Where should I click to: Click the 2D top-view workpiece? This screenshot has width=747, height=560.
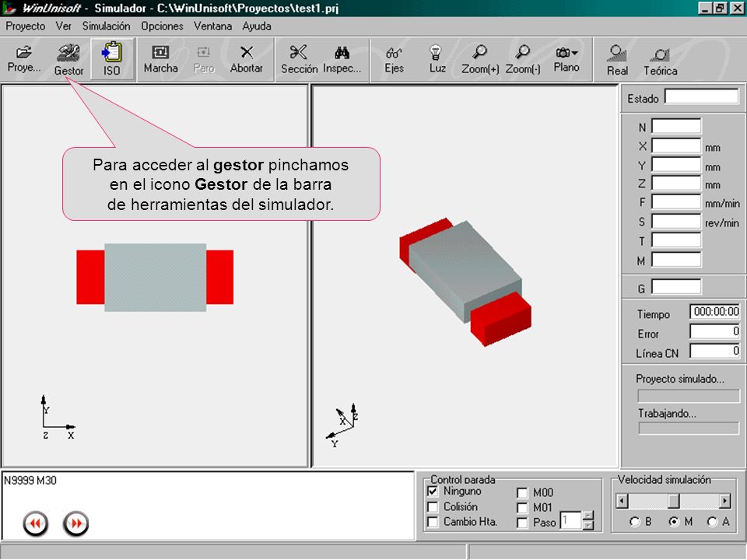pos(155,278)
